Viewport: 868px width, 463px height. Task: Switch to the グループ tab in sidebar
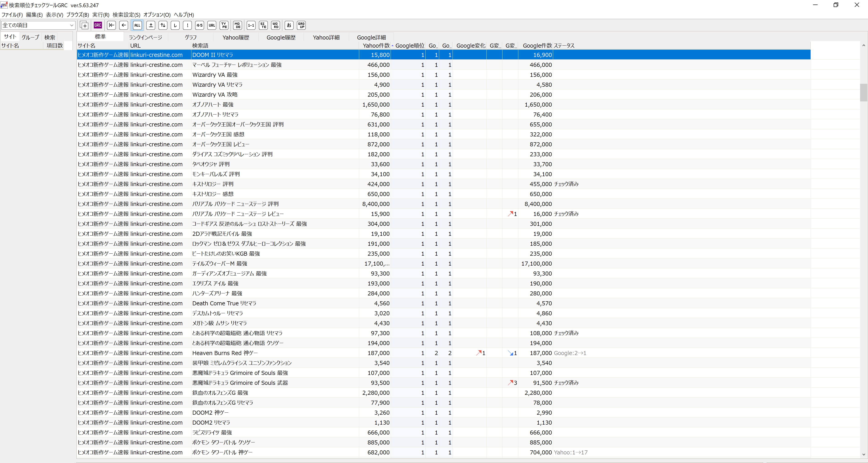click(30, 37)
